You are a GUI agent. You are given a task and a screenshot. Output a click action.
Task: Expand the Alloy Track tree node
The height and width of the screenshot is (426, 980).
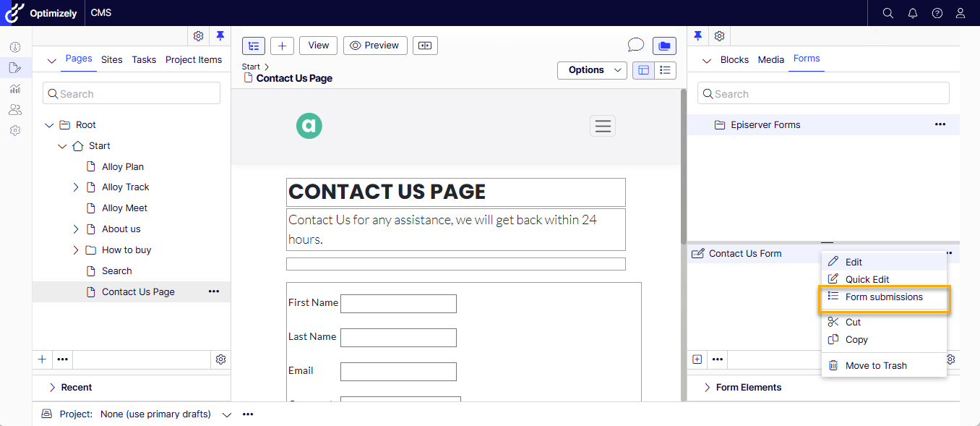coord(76,187)
